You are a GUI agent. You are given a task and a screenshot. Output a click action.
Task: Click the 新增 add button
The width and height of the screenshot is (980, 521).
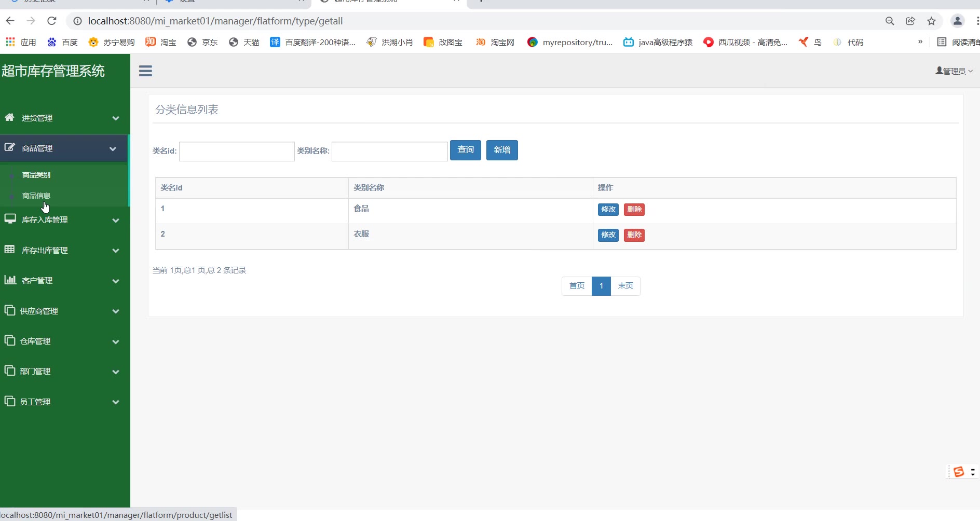pyautogui.click(x=502, y=150)
